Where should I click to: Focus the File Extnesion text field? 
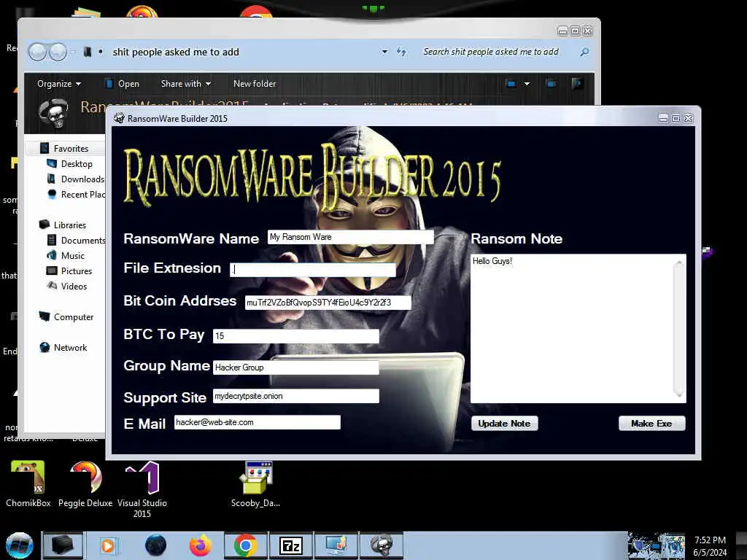pos(313,270)
